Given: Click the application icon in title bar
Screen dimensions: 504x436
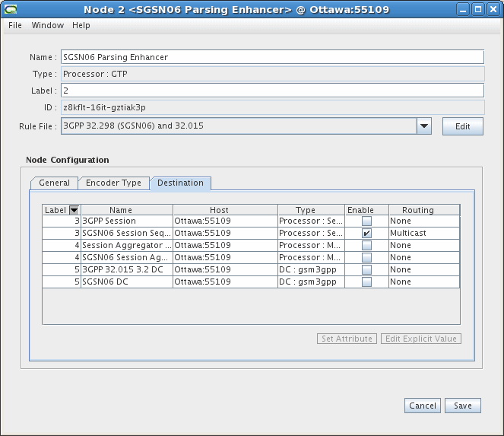Looking at the screenshot, I should pyautogui.click(x=11, y=9).
